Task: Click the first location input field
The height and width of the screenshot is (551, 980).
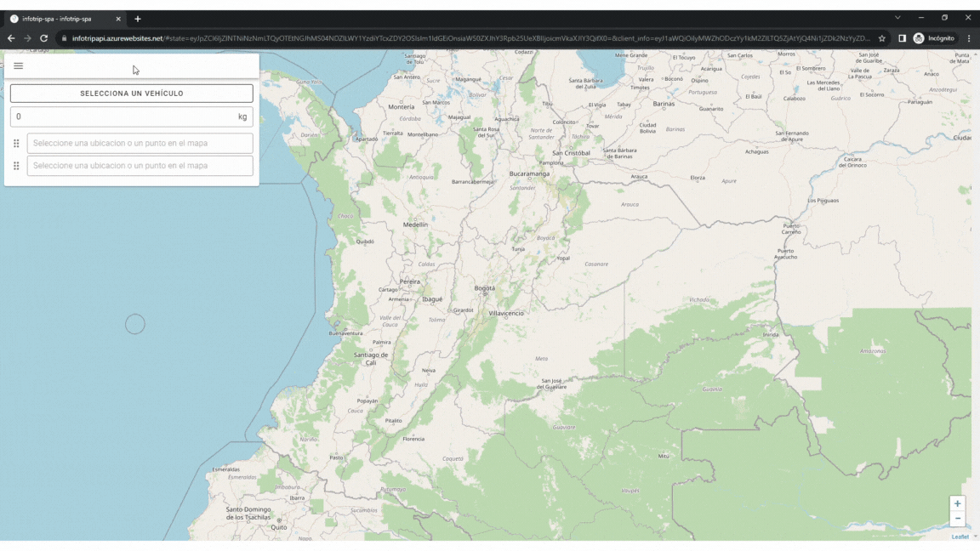Action: point(140,144)
